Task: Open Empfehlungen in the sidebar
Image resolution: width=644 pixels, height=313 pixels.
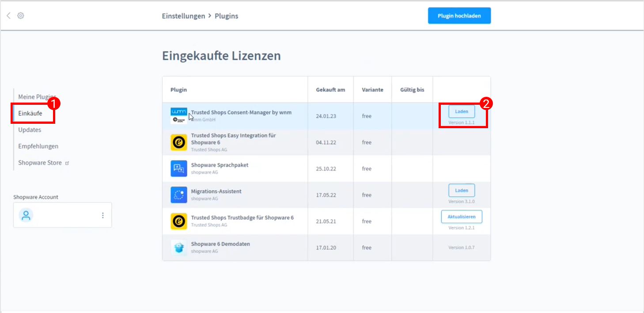Action: [38, 146]
